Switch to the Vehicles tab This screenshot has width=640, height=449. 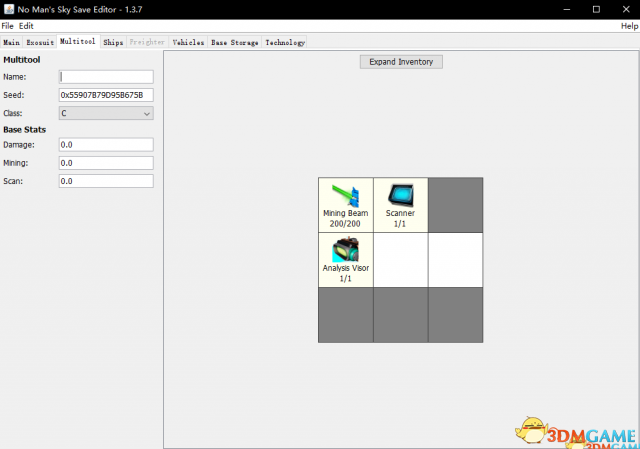pyautogui.click(x=188, y=42)
